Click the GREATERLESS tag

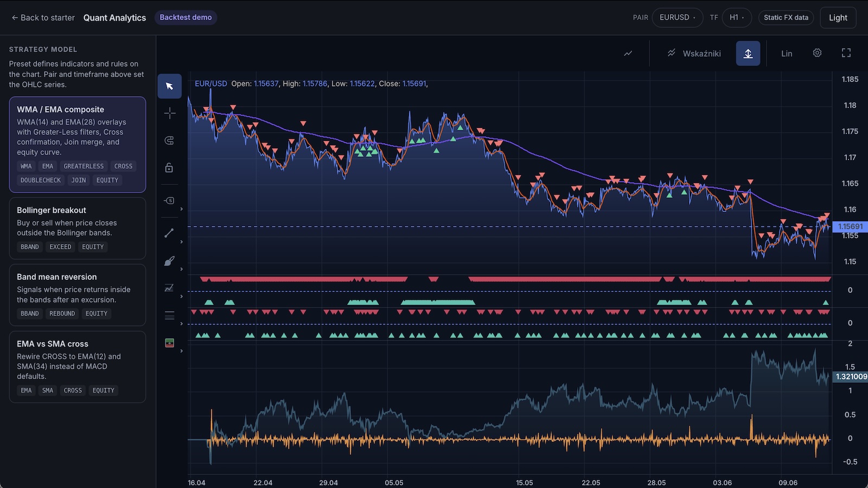[84, 166]
